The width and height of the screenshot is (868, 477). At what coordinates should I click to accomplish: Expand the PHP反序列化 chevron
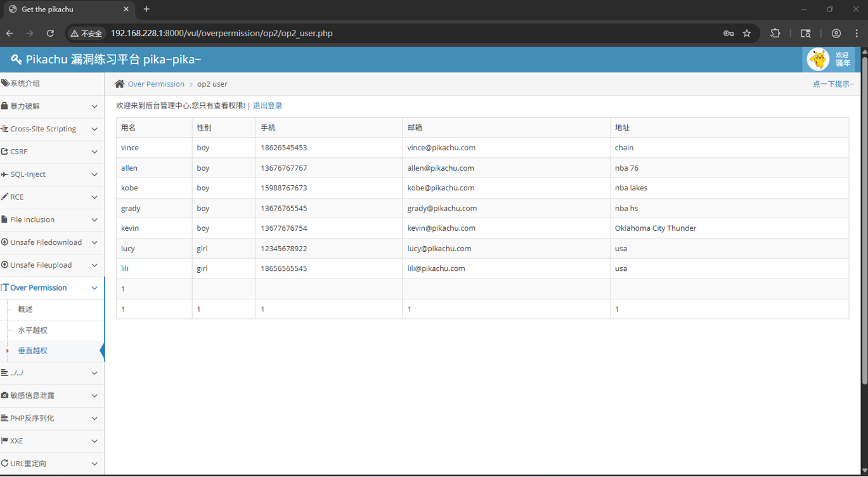tap(94, 419)
